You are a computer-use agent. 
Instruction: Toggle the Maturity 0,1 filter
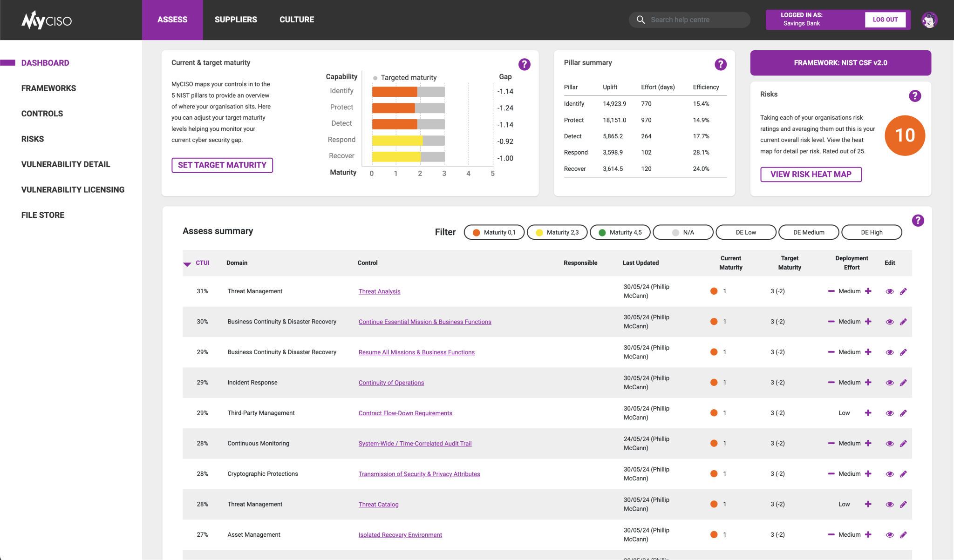494,232
